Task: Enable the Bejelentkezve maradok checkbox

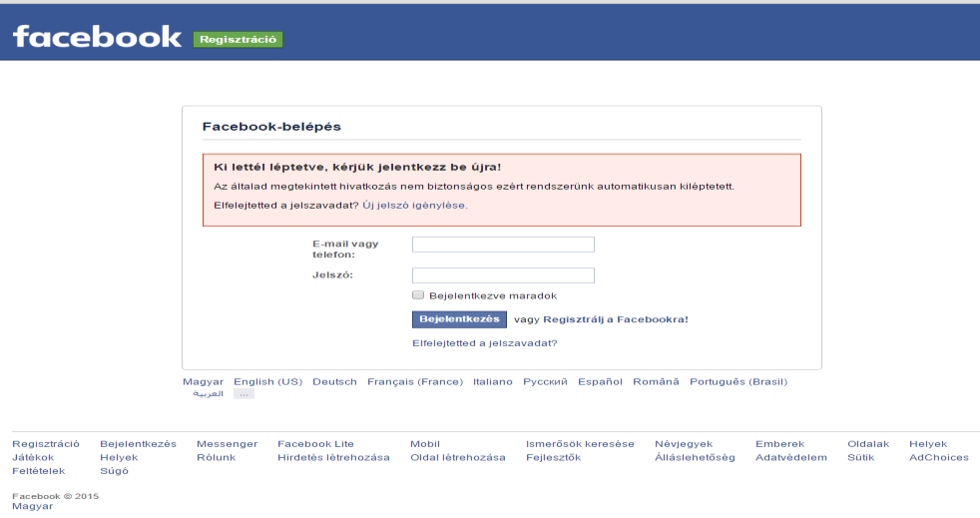Action: click(x=418, y=294)
